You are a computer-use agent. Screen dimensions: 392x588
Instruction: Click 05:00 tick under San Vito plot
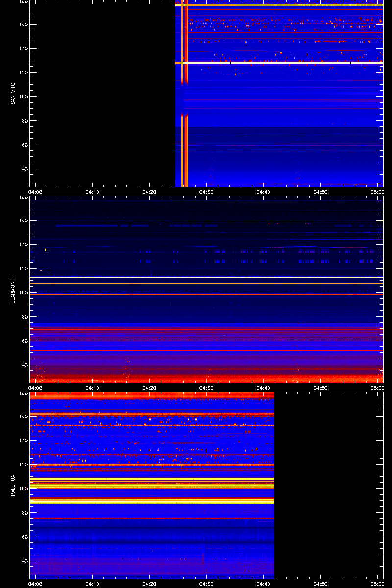[377, 192]
